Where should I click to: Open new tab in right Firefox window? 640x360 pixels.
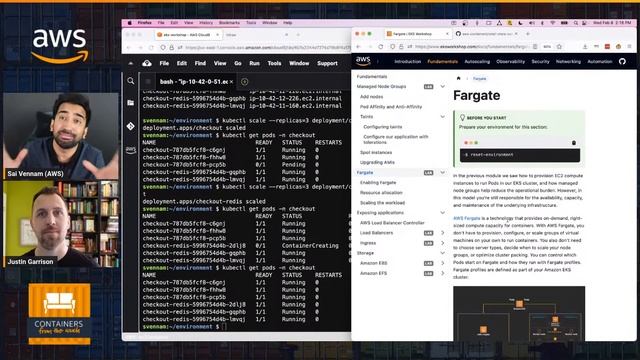528,34
